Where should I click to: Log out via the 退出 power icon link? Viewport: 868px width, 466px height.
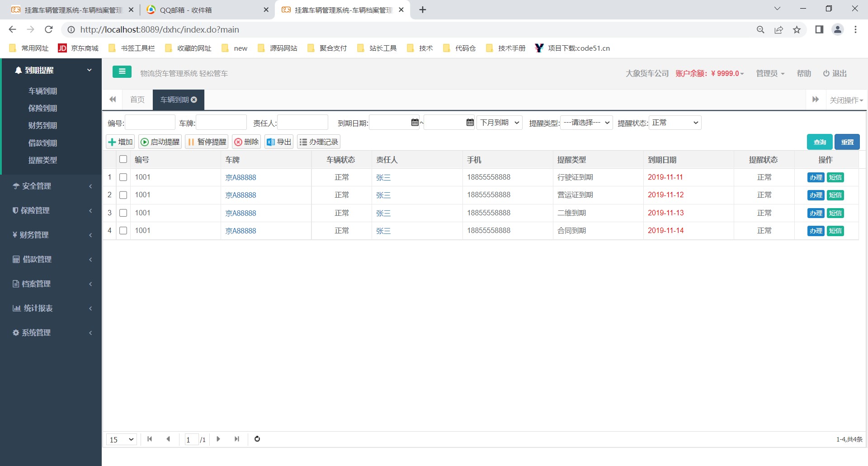[835, 73]
